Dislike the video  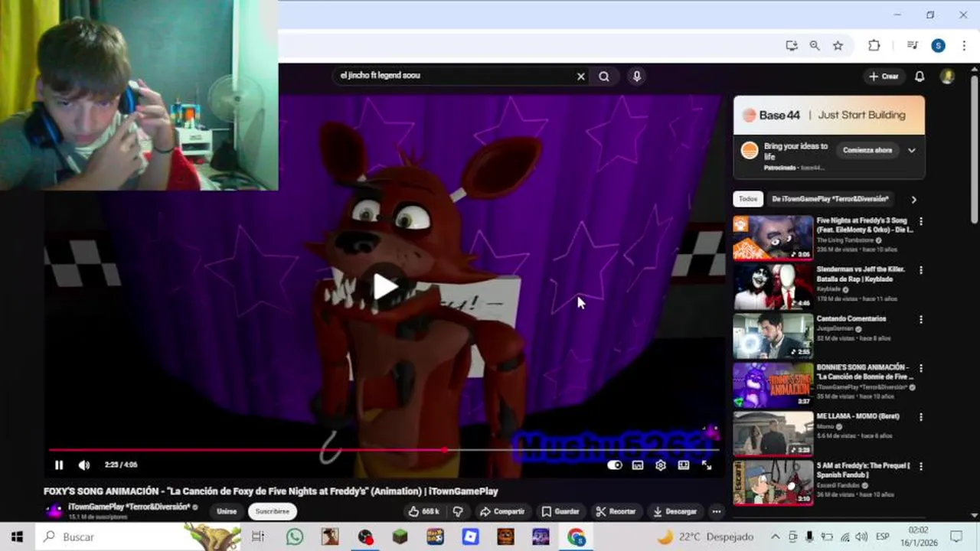[458, 511]
